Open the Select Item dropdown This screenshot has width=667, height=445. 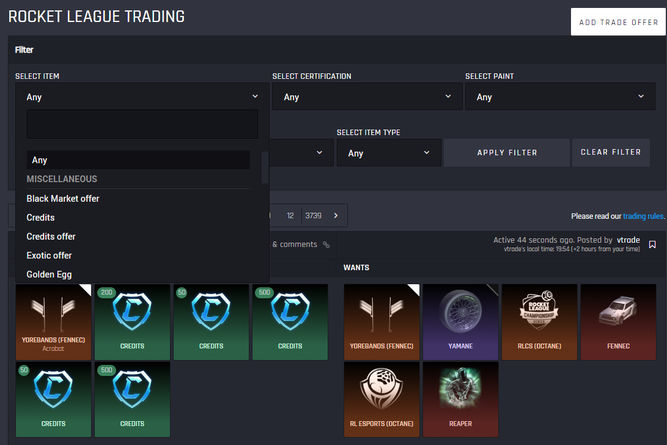(x=142, y=97)
